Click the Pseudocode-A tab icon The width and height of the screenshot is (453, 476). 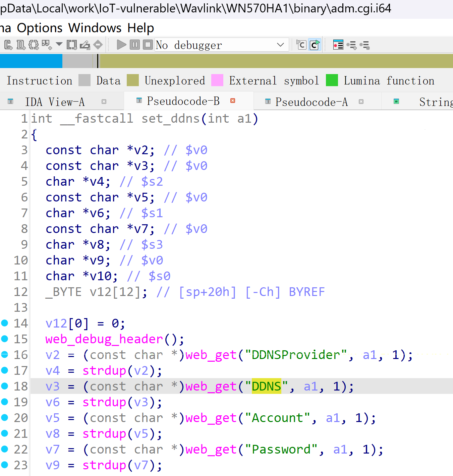pos(268,101)
